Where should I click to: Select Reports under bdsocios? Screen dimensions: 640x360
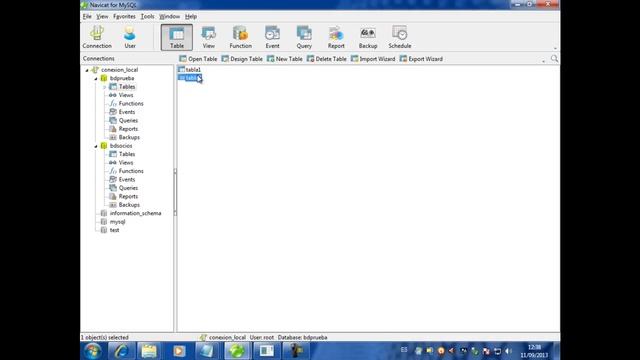coord(128,196)
